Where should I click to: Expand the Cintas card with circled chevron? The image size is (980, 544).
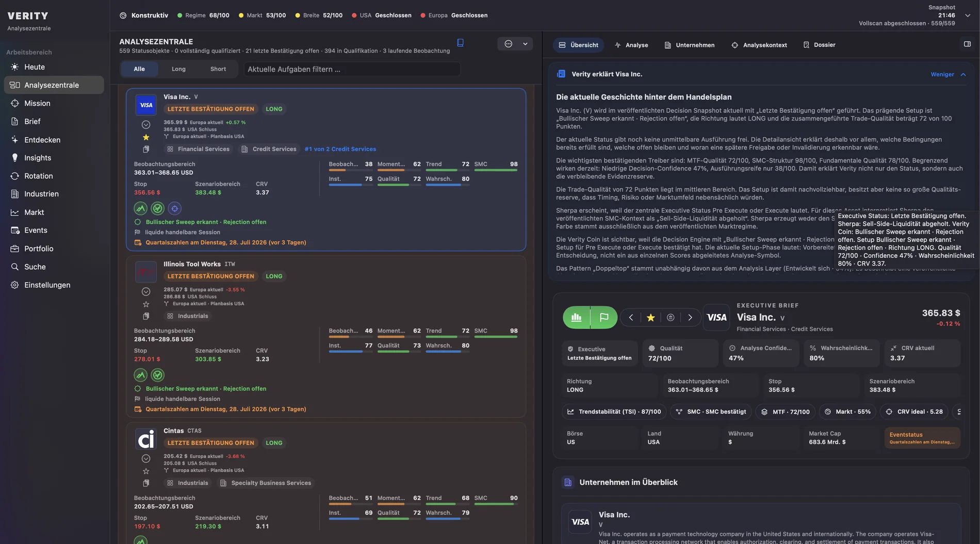coord(146,458)
